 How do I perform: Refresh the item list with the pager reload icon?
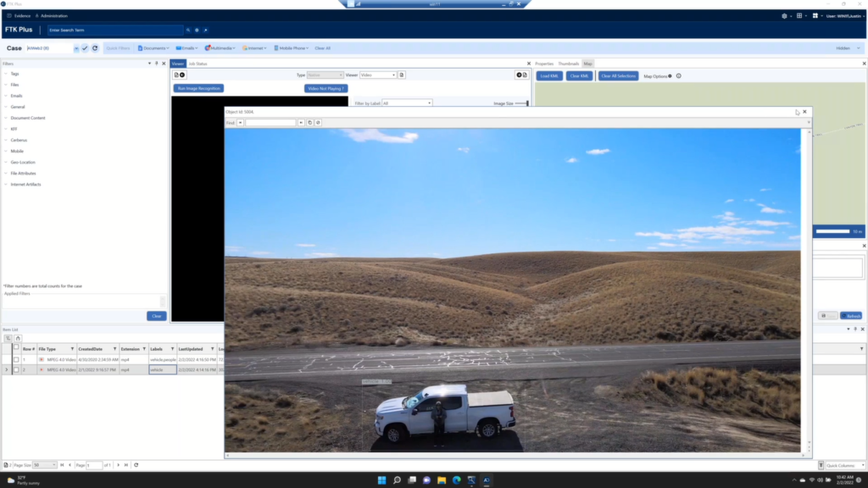click(136, 465)
